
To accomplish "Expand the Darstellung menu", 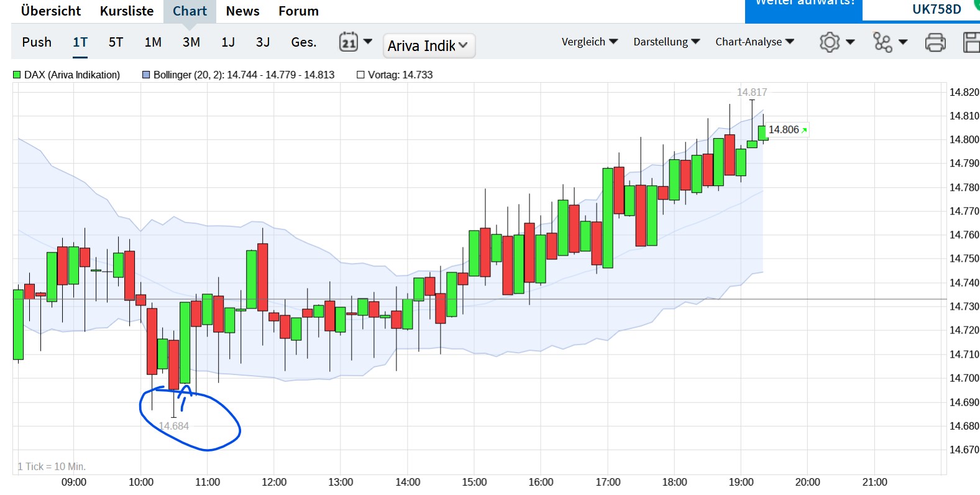I will coord(666,42).
